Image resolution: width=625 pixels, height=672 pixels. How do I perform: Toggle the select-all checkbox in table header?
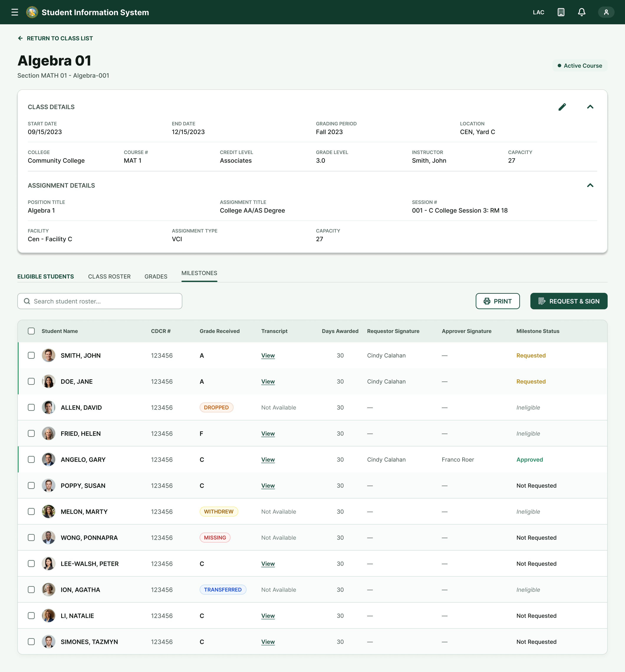pyautogui.click(x=31, y=331)
